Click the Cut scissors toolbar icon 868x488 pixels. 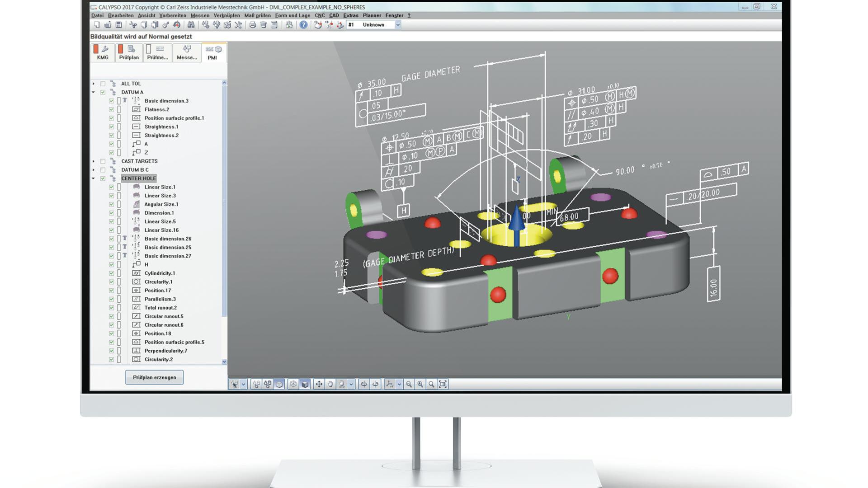[133, 25]
